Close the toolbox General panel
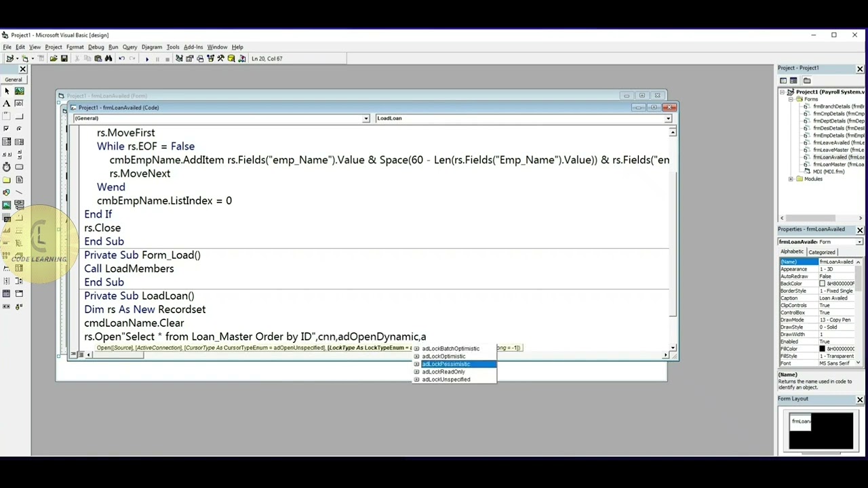868x488 pixels. [22, 68]
